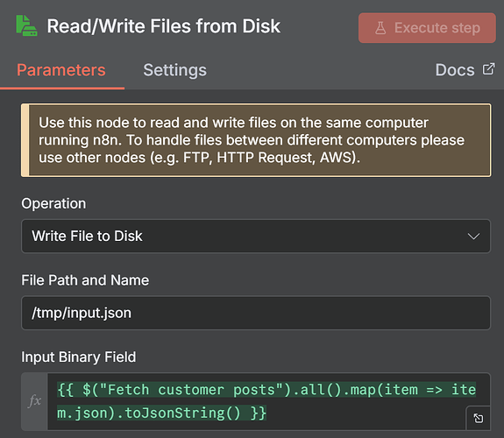Click the fx expression icon
The image size is (504, 438).
tap(34, 401)
